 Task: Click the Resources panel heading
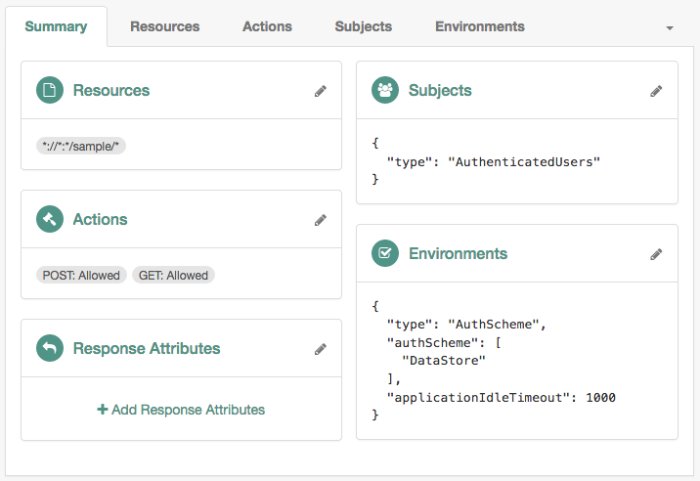coord(111,90)
